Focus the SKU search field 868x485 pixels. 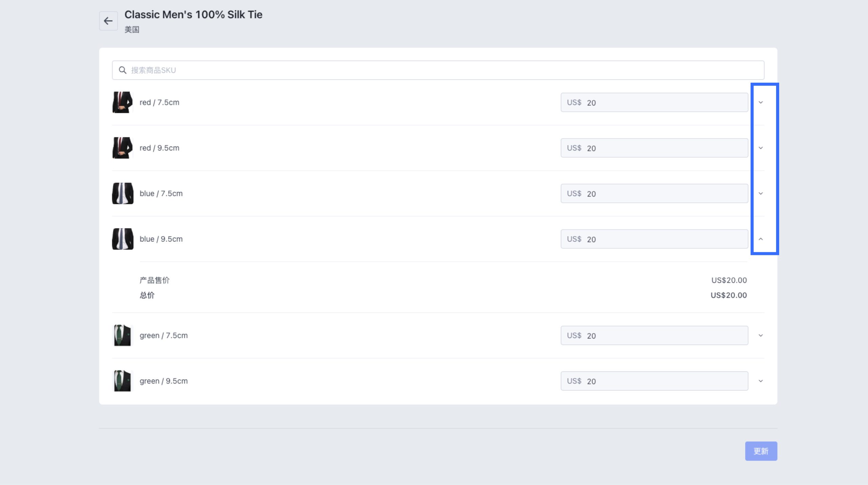pos(441,70)
